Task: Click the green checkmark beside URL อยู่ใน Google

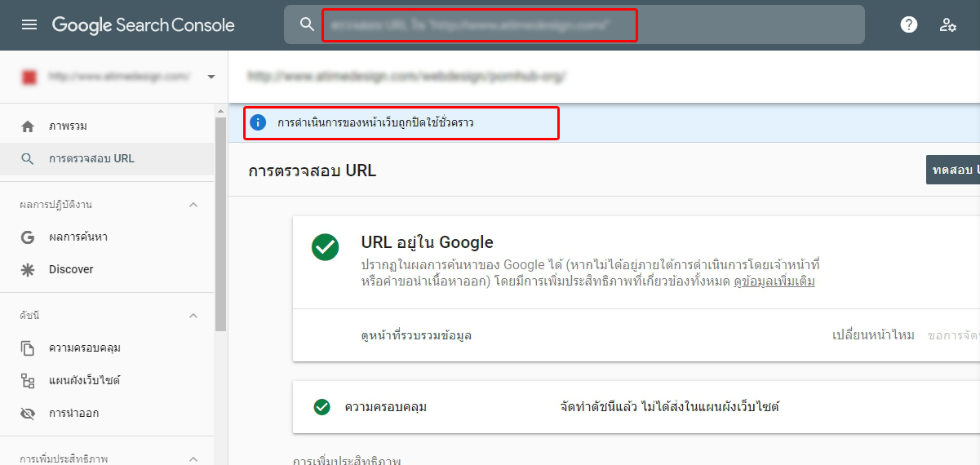Action: click(325, 247)
